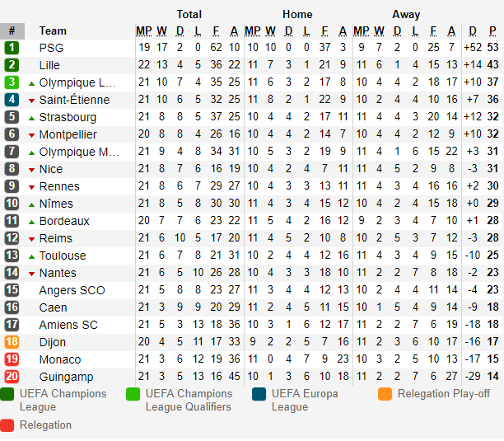Click the red Relegation legend swatch
The image size is (504, 441).
click(x=7, y=425)
